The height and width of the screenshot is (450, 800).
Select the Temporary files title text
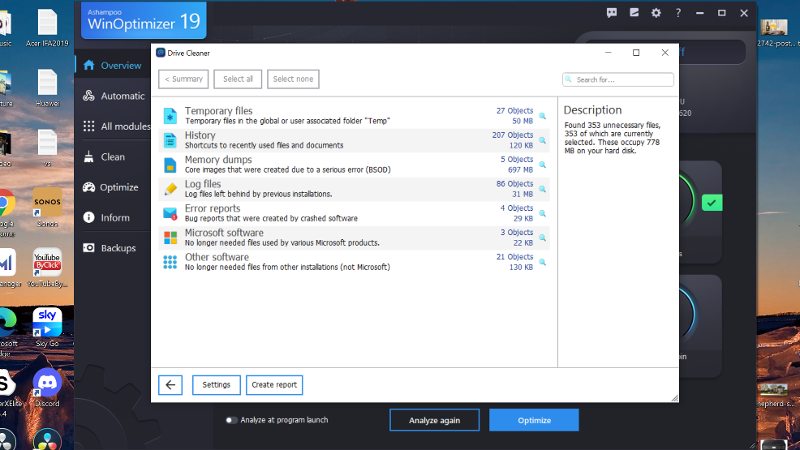(x=218, y=111)
